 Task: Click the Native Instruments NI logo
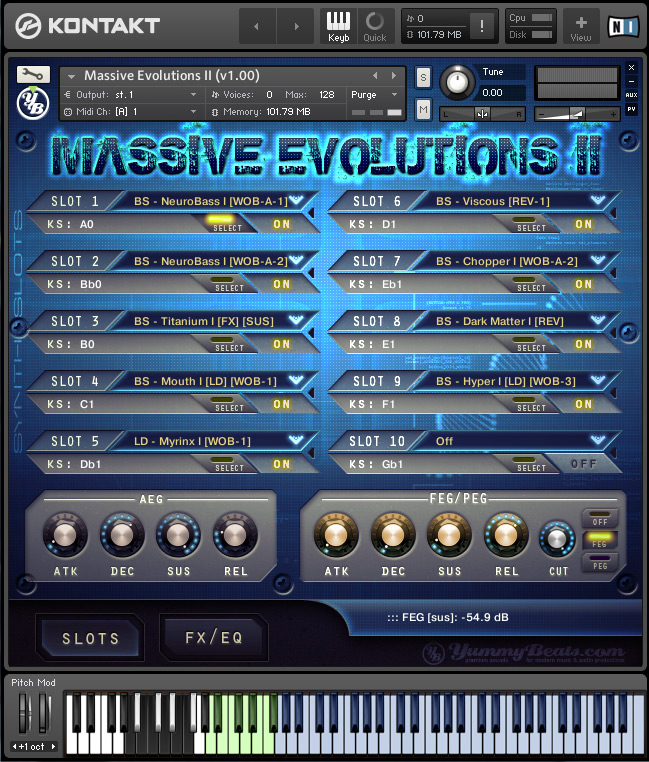coord(624,26)
